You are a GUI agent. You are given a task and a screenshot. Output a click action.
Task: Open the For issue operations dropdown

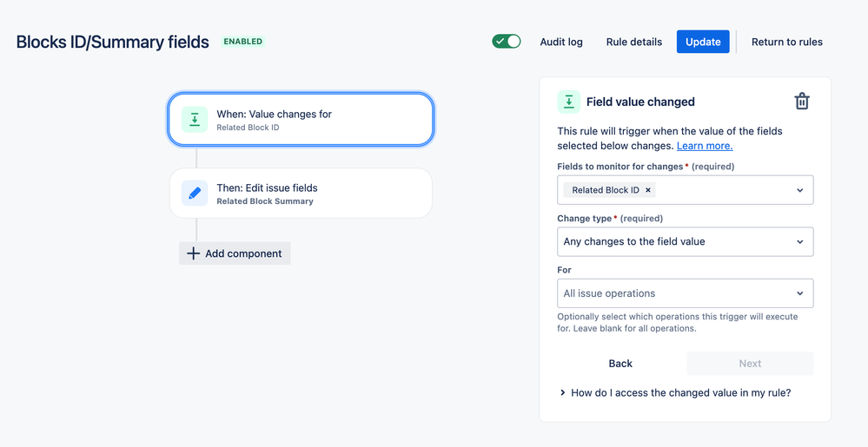point(686,293)
